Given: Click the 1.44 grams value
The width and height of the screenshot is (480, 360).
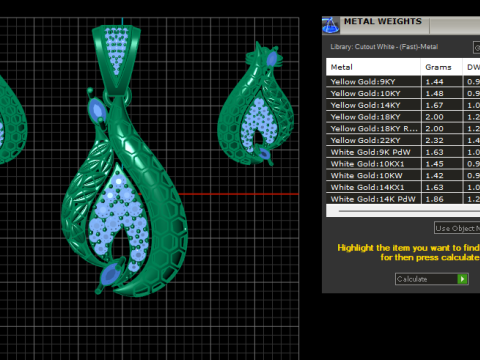Looking at the screenshot, I should [x=434, y=82].
